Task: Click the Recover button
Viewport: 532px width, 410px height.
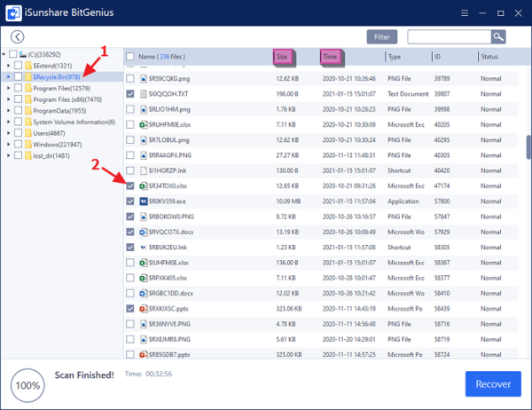Action: 493,384
